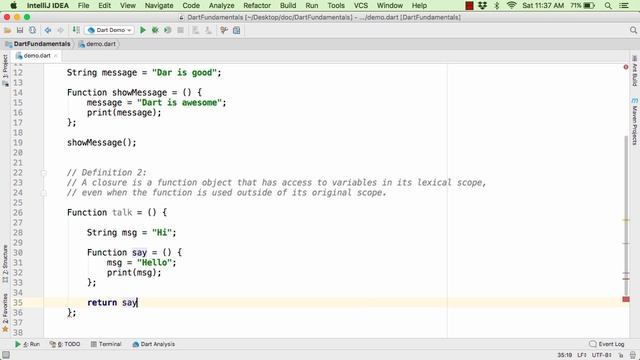Open the Event Log button

607,344
